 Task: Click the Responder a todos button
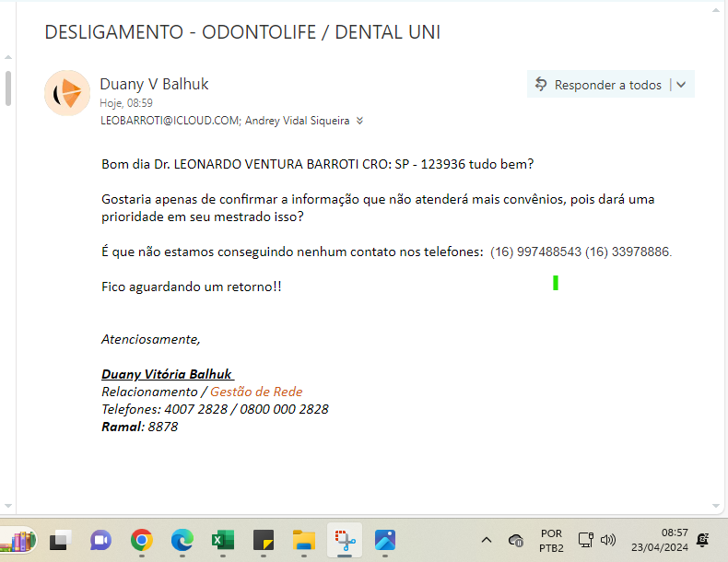(x=598, y=85)
